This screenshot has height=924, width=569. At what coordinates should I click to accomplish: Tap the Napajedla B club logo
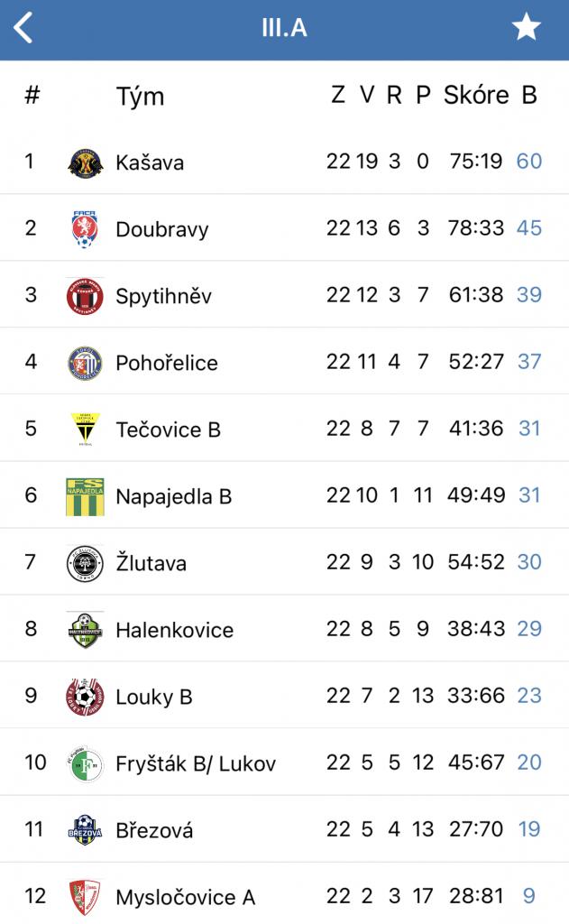pyautogui.click(x=85, y=496)
